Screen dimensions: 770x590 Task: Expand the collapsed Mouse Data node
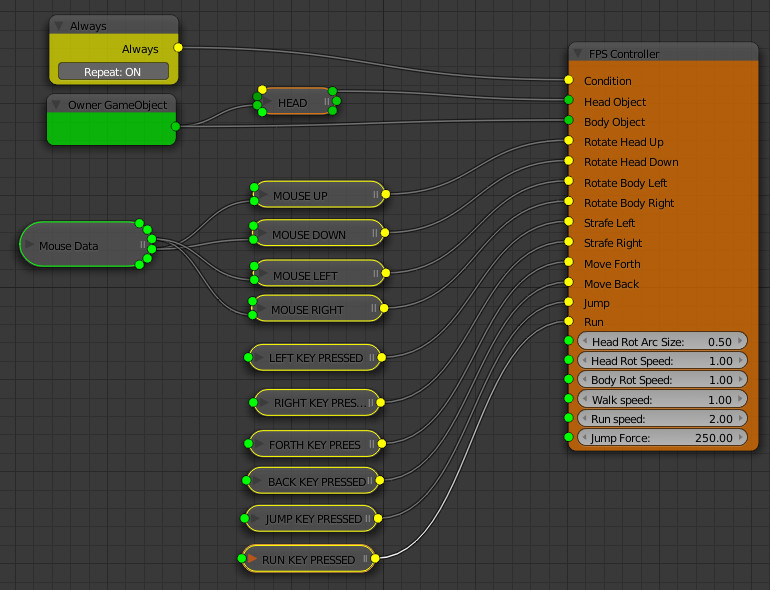30,245
